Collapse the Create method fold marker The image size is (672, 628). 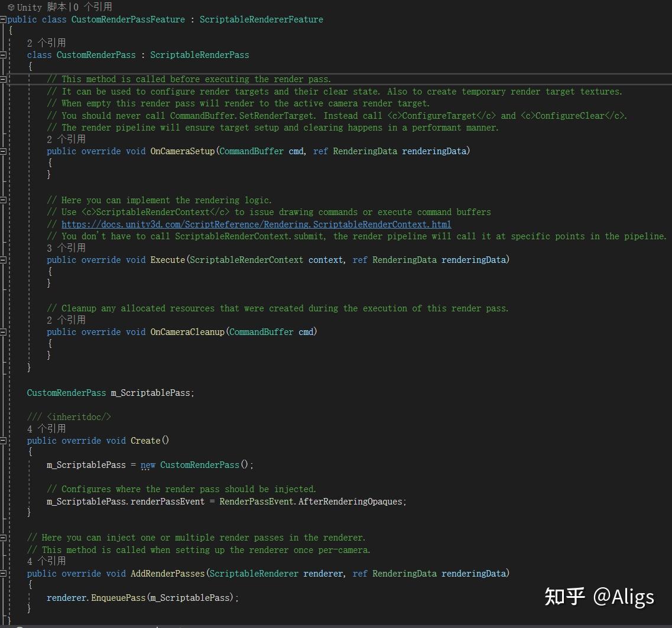3,440
